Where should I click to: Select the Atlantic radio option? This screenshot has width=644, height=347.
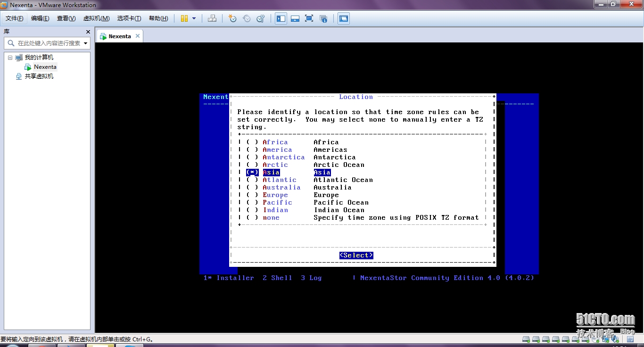pyautogui.click(x=252, y=180)
